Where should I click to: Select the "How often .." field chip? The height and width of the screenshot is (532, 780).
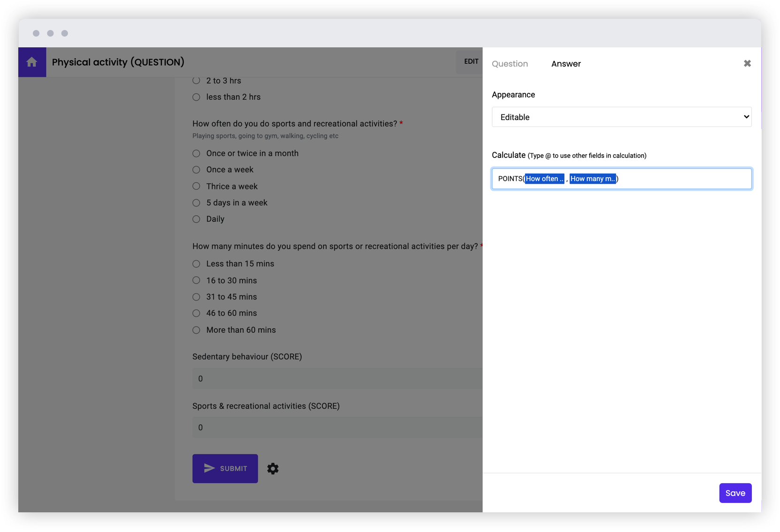pyautogui.click(x=544, y=179)
